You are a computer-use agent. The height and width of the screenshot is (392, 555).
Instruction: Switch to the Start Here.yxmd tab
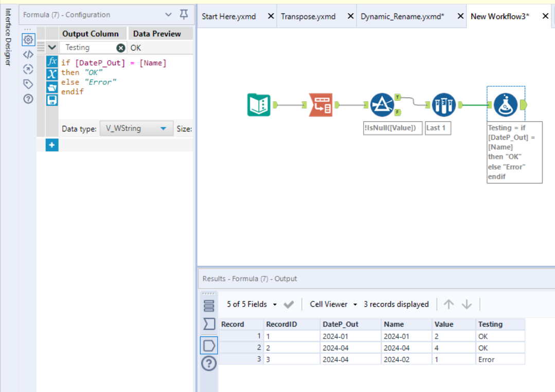(x=228, y=16)
